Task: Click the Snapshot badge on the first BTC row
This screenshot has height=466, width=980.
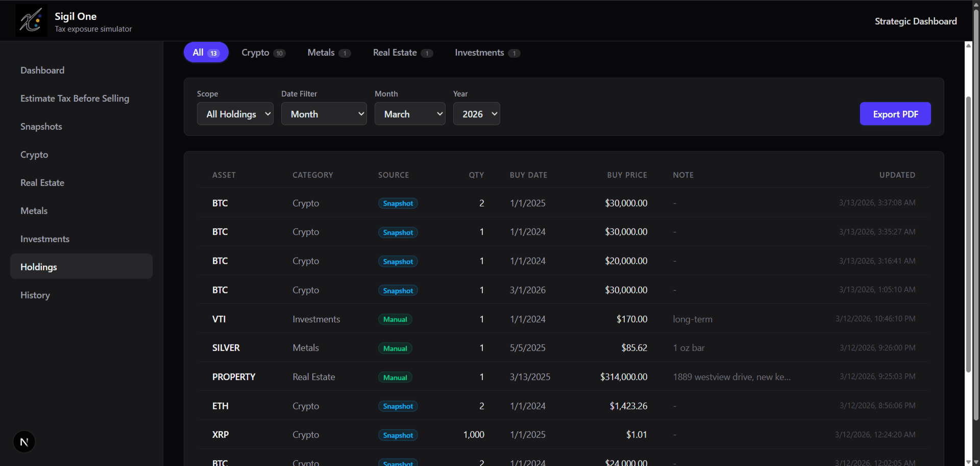Action: (398, 203)
